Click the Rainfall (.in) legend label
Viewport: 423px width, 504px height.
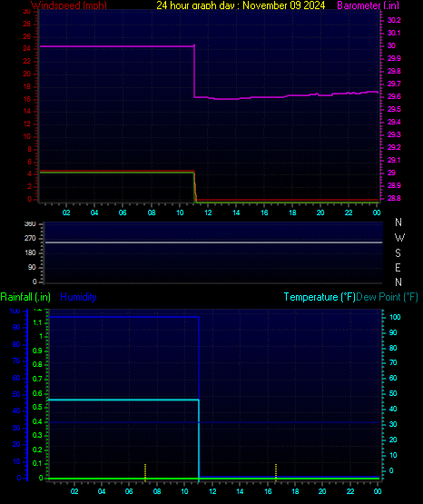coord(25,297)
